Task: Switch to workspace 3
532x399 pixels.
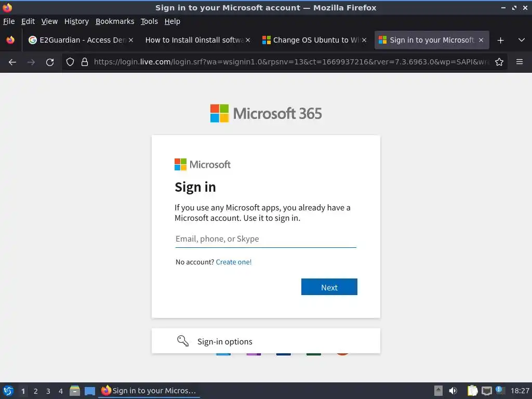Action: 48,391
